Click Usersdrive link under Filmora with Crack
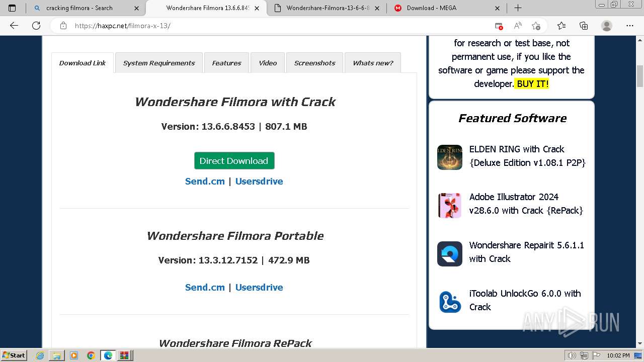Screen dimensions: 644x362 (259, 182)
